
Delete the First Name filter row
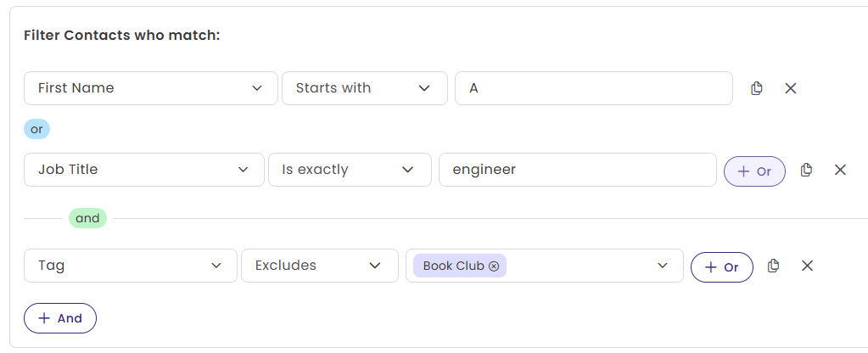791,88
